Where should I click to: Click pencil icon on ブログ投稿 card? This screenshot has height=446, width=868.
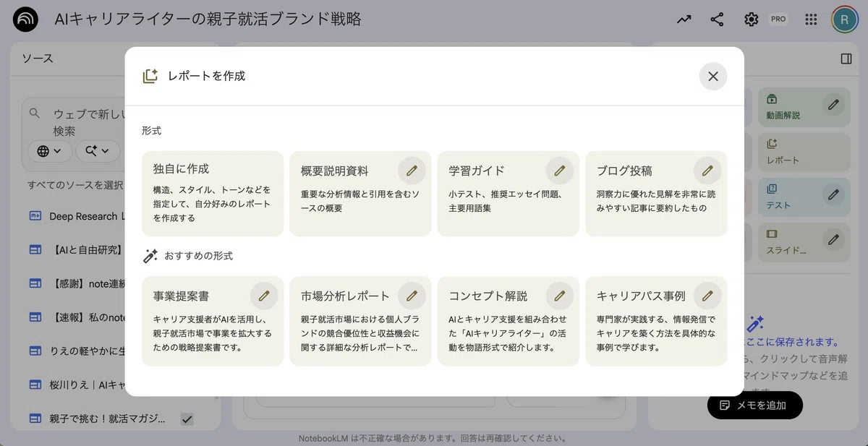(707, 171)
